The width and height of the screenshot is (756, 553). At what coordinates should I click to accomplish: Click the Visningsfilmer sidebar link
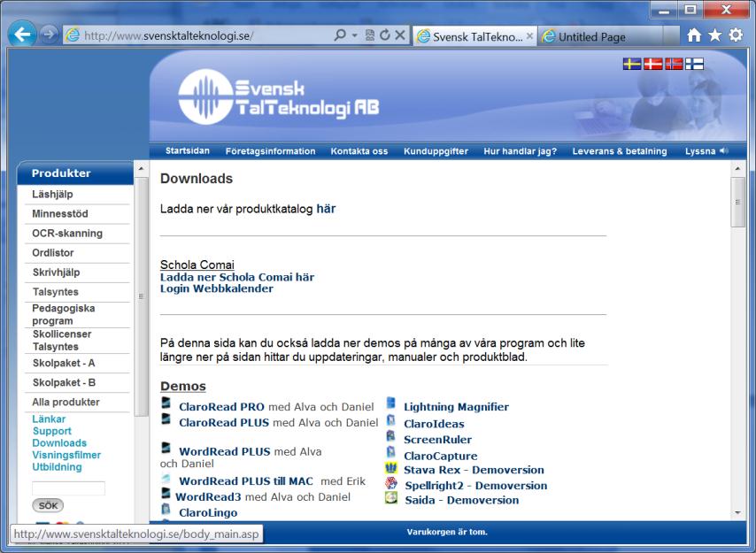pos(66,455)
